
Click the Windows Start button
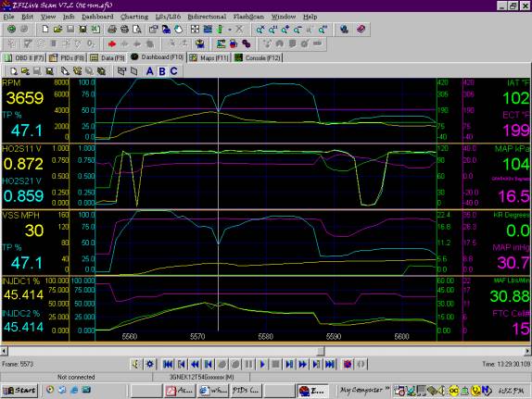coord(19,391)
